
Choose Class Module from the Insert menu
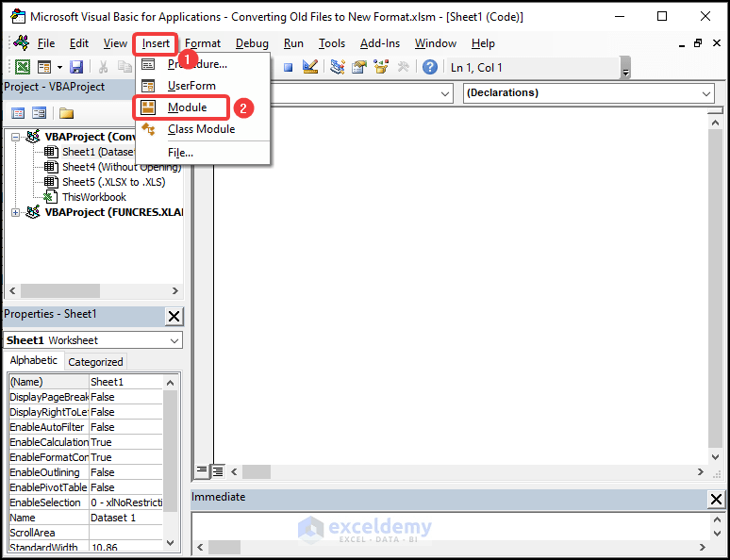click(x=202, y=129)
